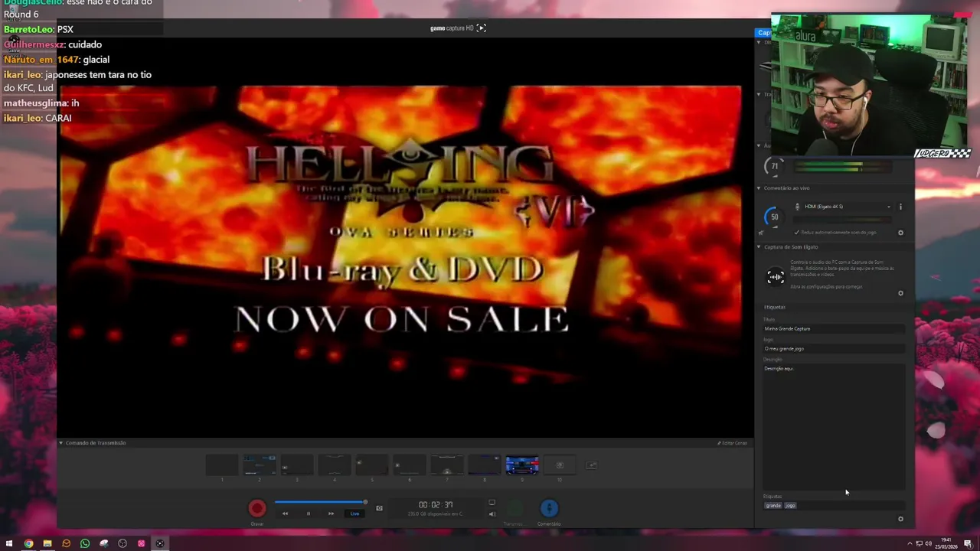The image size is (980, 551).
Task: Open the HDMI (Elgato 4K S) input dropdown
Action: point(843,207)
